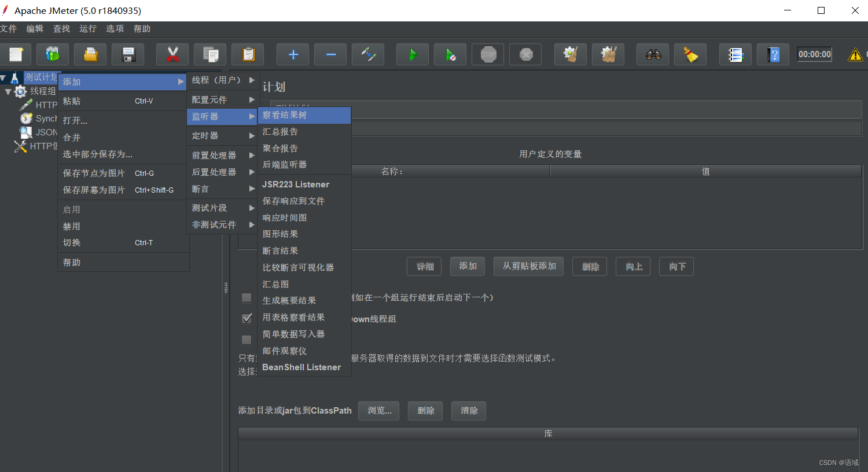Click the 向下 button
The image size is (868, 472).
[677, 266]
